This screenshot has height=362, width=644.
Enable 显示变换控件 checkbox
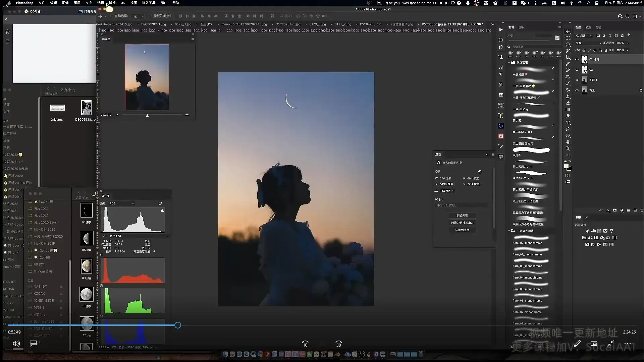[150, 16]
